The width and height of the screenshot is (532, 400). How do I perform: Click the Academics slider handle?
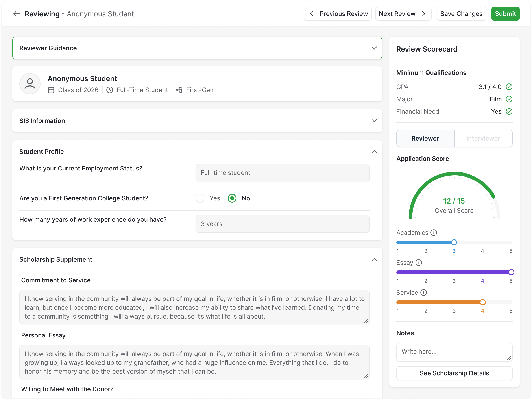pos(454,242)
